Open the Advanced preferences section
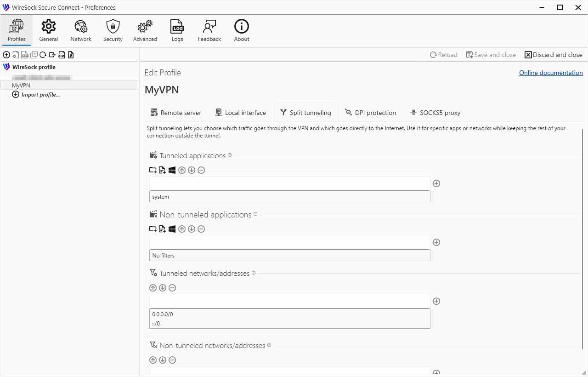Screen dimensions: 588x377 coord(145,30)
